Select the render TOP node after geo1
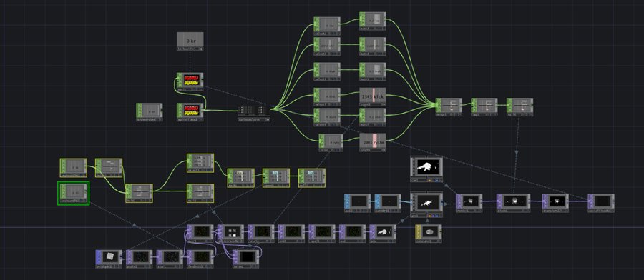This screenshot has height=280, width=644. coord(469,204)
